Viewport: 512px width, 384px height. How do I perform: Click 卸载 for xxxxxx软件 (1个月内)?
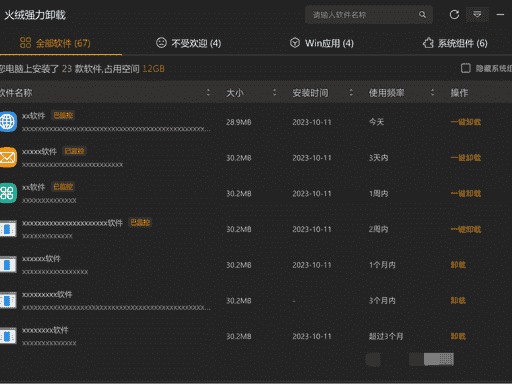[458, 265]
